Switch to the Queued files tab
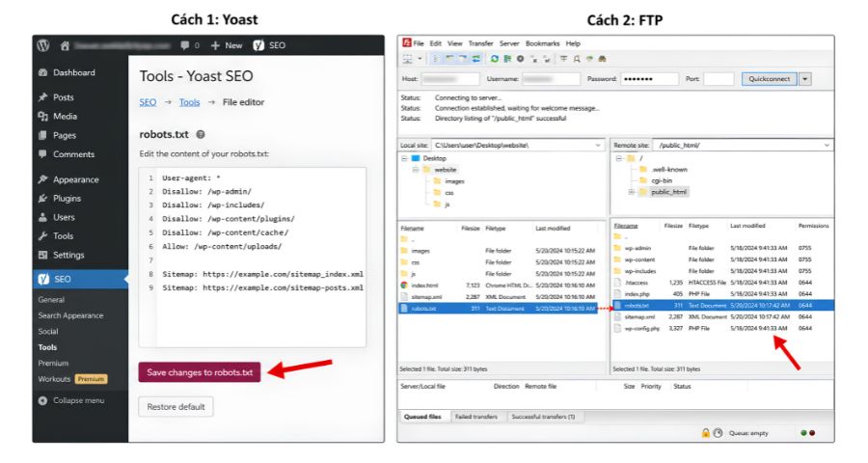Viewport: 868px width, 463px height. point(422,417)
